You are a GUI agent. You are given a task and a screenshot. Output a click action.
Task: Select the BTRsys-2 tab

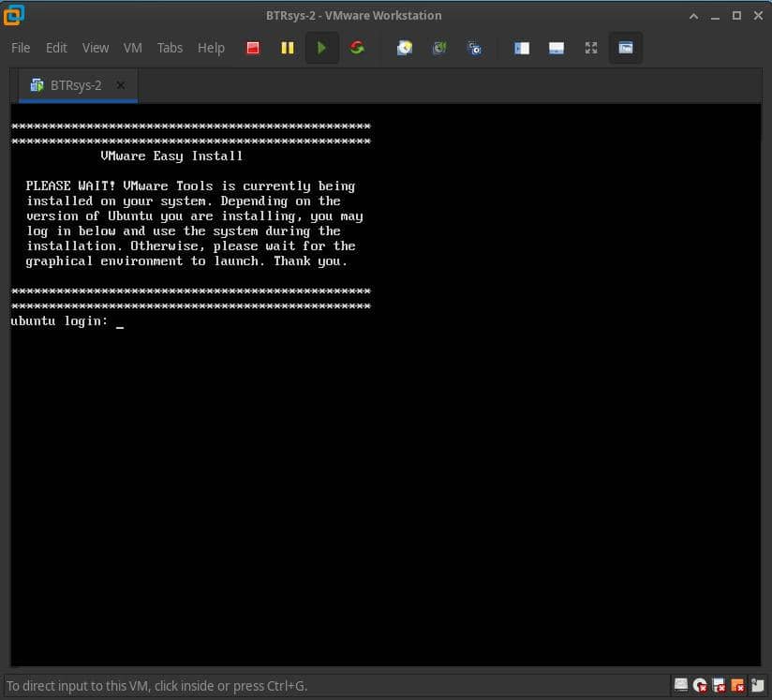click(x=75, y=85)
